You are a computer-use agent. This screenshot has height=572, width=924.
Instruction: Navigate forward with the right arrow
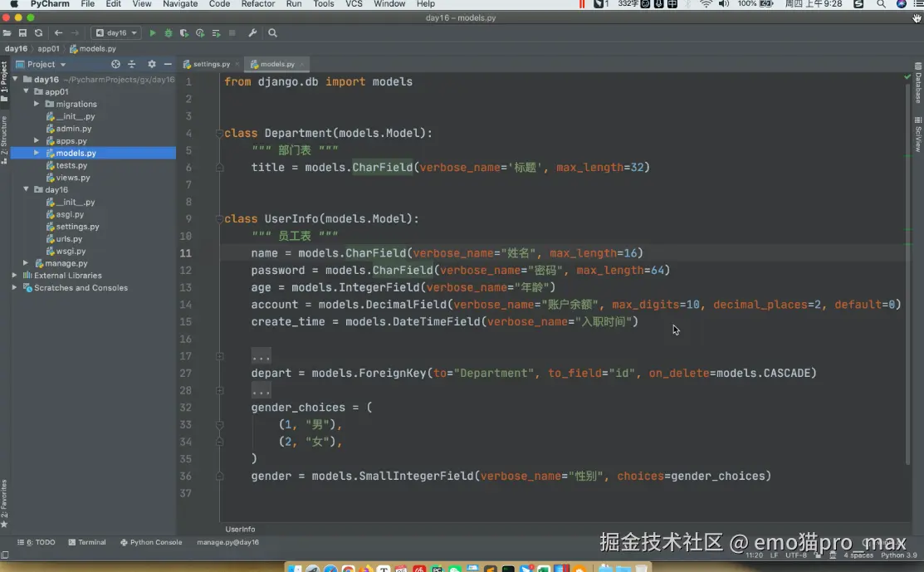point(74,33)
